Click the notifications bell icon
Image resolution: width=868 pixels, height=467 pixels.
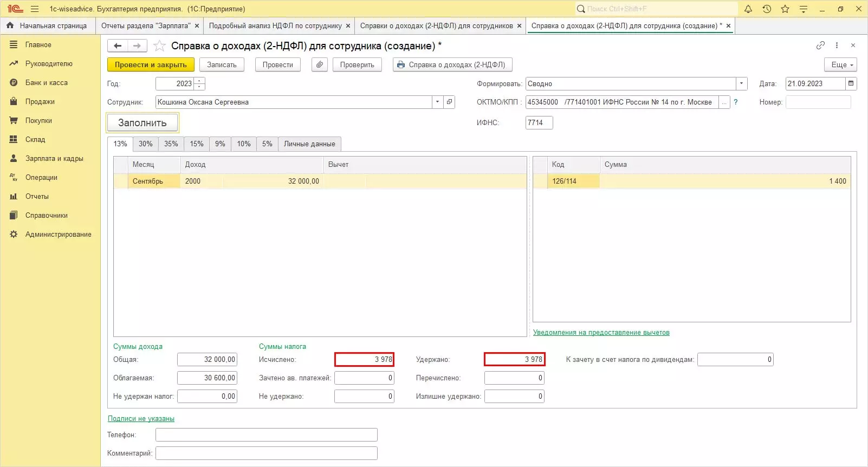point(748,9)
